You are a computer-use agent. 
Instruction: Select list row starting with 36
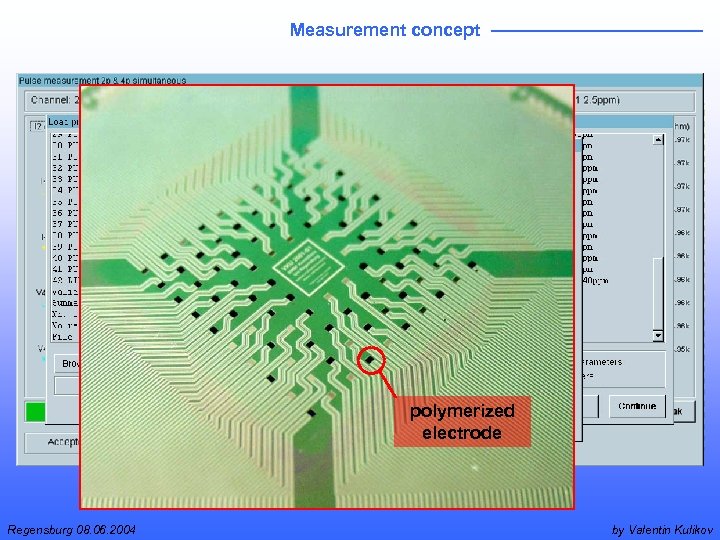point(66,213)
